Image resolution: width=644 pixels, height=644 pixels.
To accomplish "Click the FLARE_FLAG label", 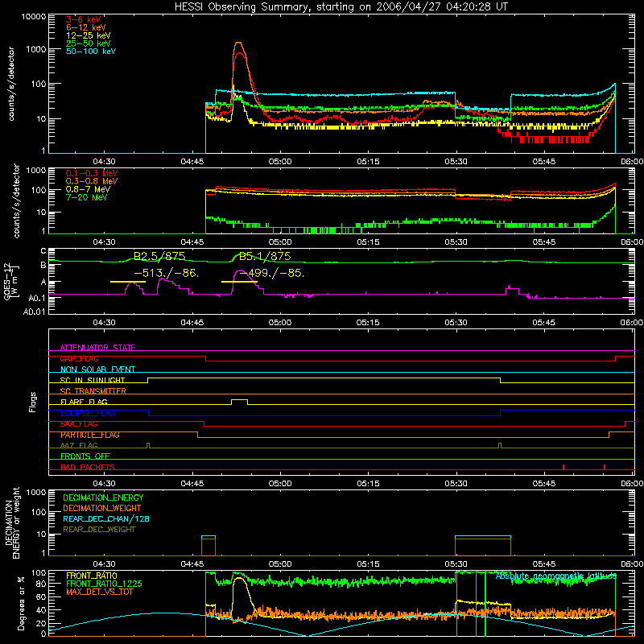I will (84, 402).
